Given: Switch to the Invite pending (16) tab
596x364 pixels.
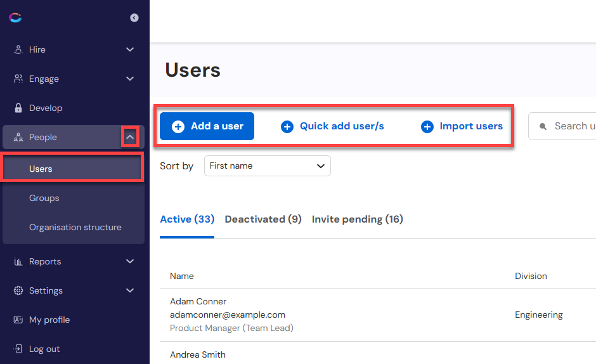Looking at the screenshot, I should pos(358,219).
